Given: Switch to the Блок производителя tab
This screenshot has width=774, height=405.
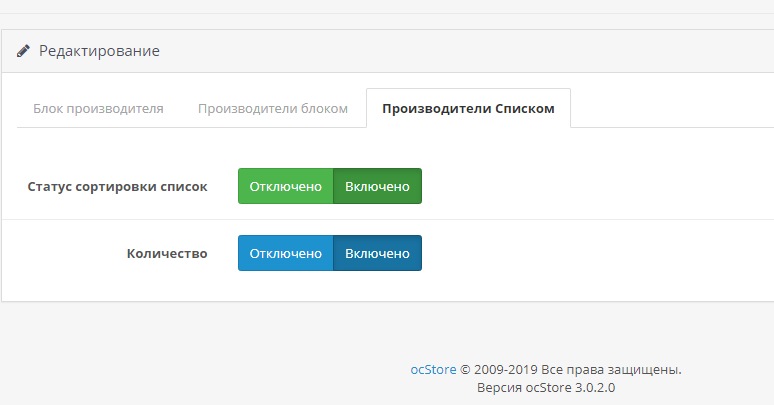Looking at the screenshot, I should [x=98, y=109].
